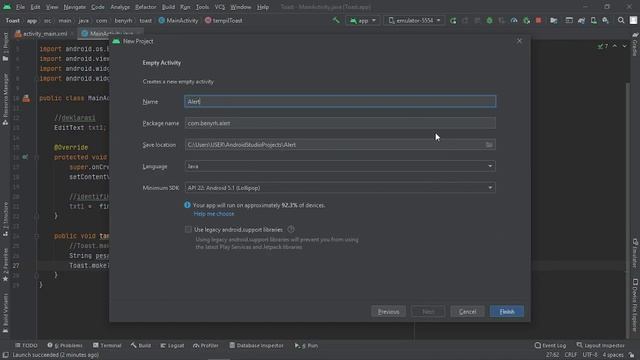
Task: Click the user account icon in toolbar
Action: [633, 20]
